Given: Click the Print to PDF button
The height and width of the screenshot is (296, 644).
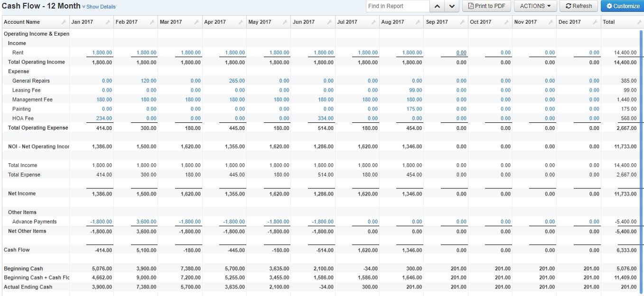Looking at the screenshot, I should coord(486,6).
